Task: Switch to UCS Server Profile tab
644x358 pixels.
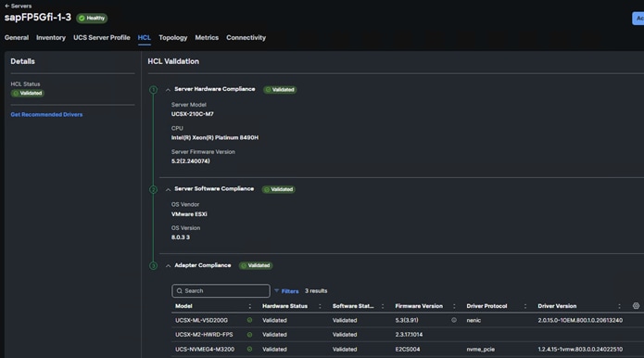Action: click(x=101, y=37)
